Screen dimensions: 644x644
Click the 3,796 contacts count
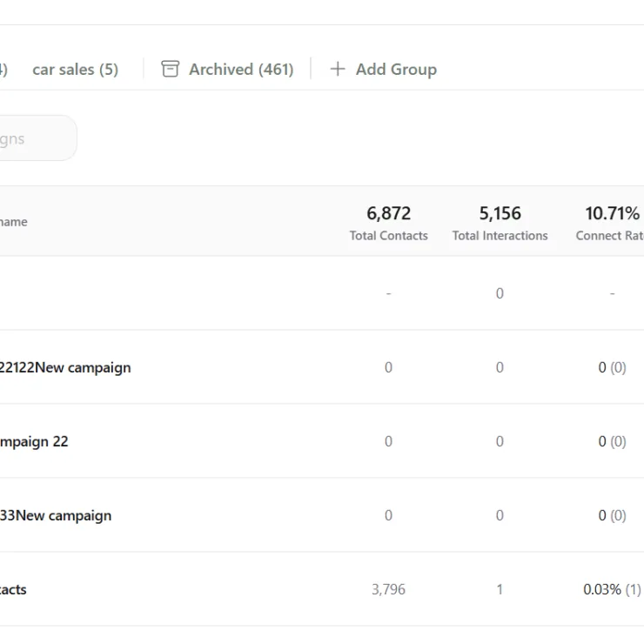click(x=388, y=589)
